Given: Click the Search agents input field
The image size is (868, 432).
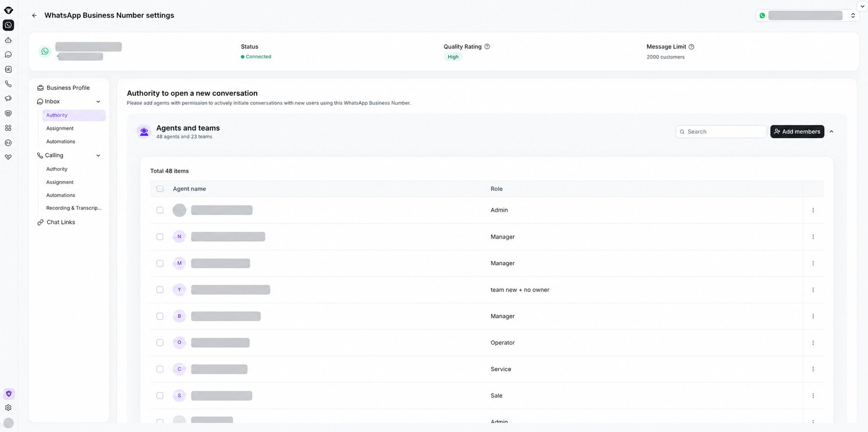Looking at the screenshot, I should coord(721,132).
